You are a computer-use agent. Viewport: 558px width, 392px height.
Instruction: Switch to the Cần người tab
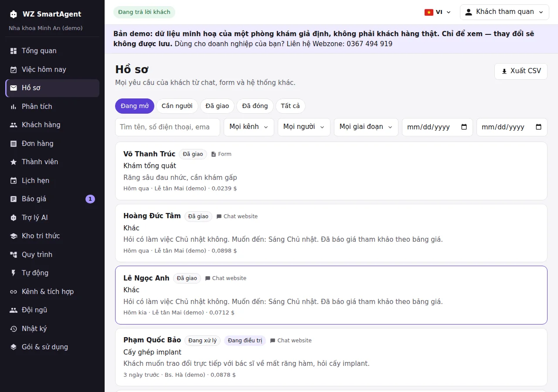click(177, 106)
